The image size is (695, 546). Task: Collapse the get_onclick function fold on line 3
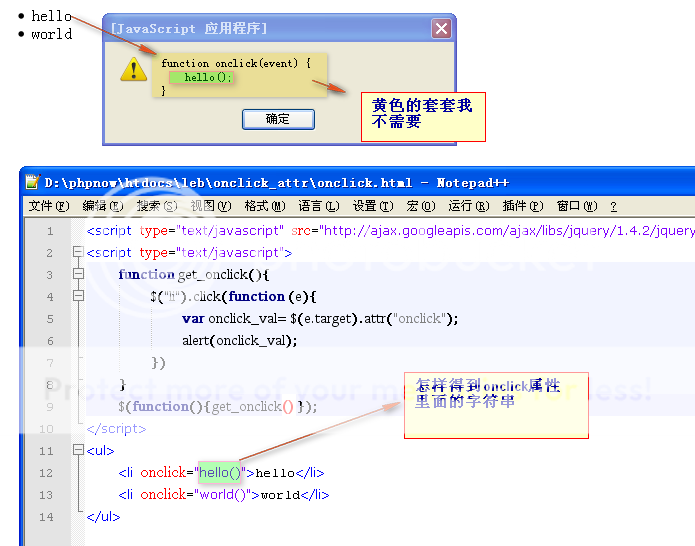(78, 273)
